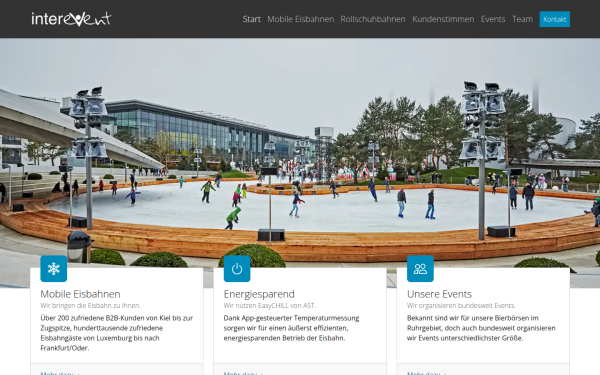This screenshot has height=375, width=600.
Task: Click subtitle 'Wir bringen die Eisbahn zu Ihnen.'
Action: click(x=91, y=305)
